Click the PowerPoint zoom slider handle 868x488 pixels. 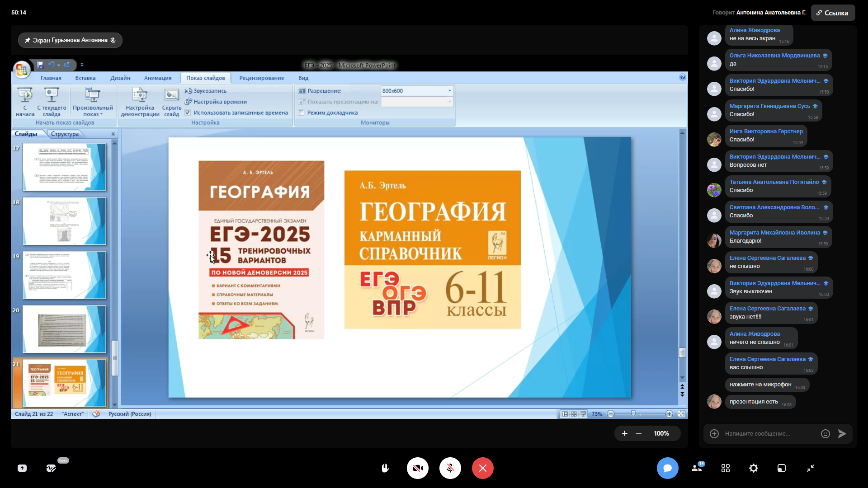click(x=633, y=414)
